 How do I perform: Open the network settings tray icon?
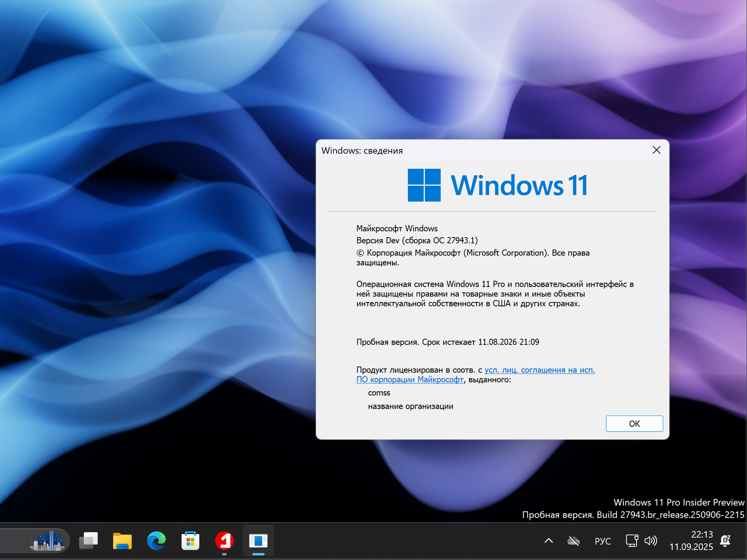631,541
